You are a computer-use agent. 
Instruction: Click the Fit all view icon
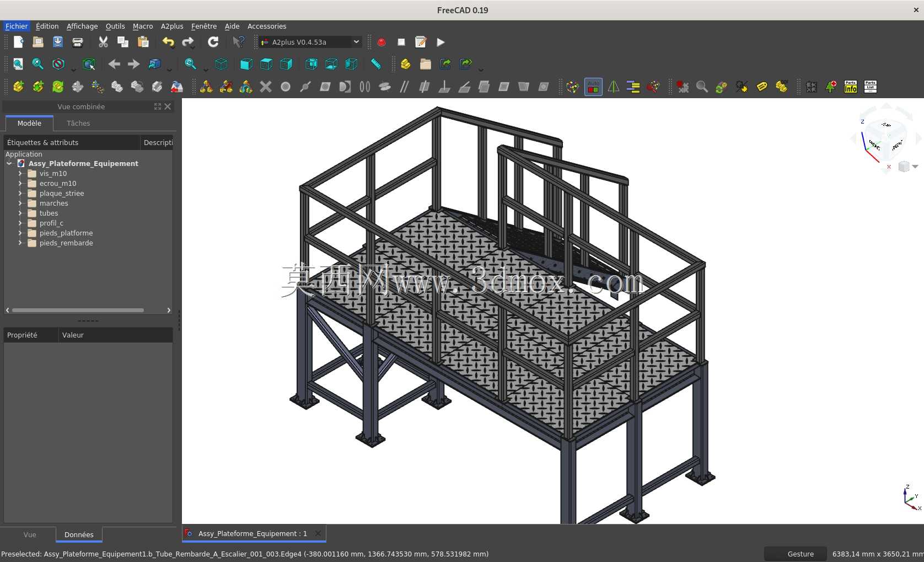(x=18, y=64)
